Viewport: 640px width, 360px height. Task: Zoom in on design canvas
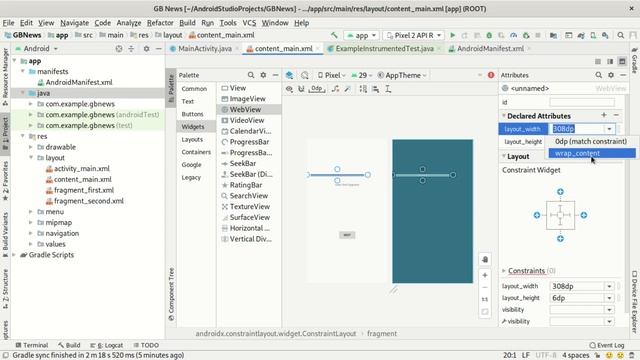(x=485, y=276)
